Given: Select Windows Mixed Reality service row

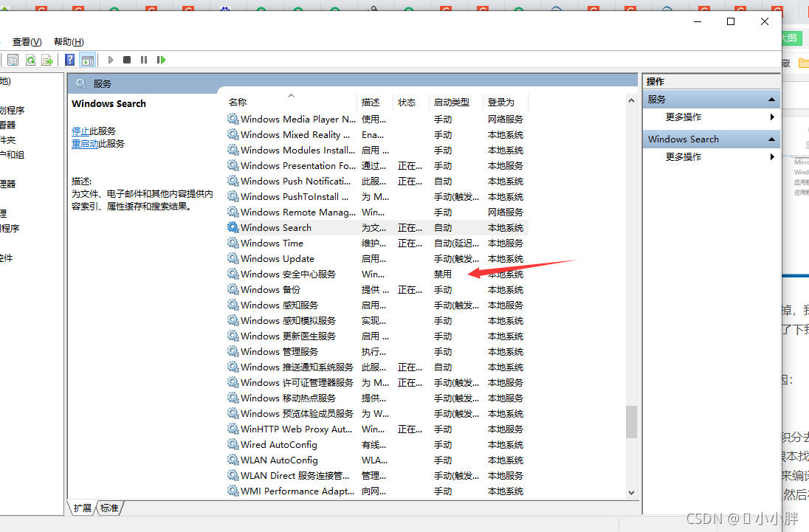Looking at the screenshot, I should click(377, 134).
